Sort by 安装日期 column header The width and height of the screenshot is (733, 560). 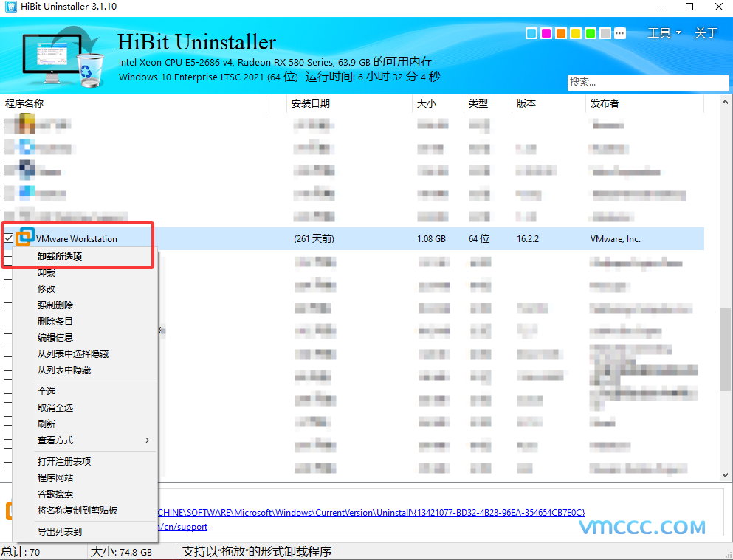350,104
